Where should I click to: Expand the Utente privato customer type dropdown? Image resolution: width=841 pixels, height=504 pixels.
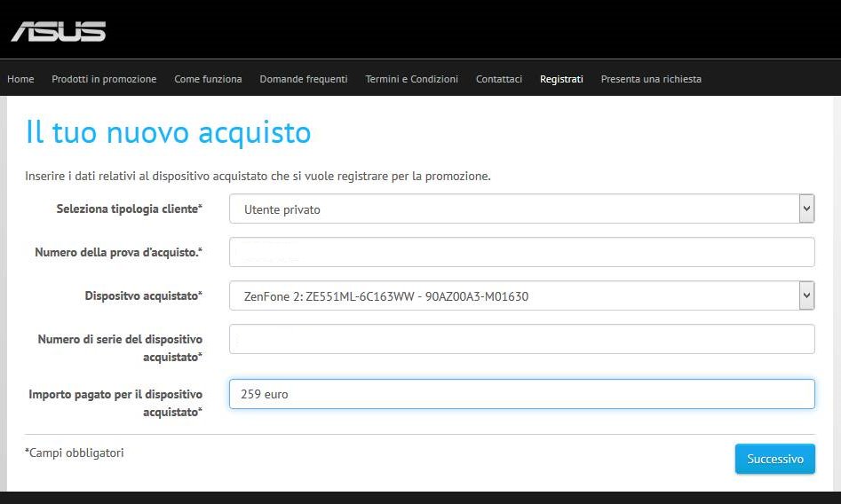[521, 209]
